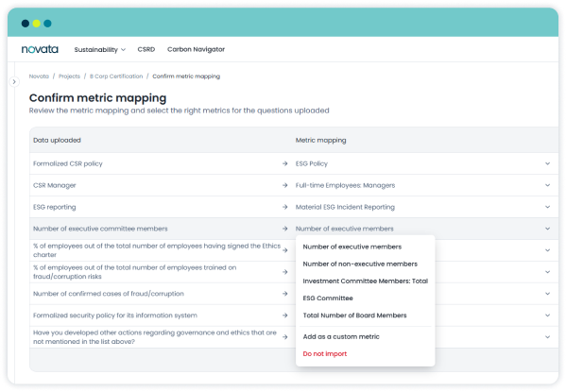
Task: Expand the Material ESG Incident Reporting dropdown
Action: tap(548, 207)
